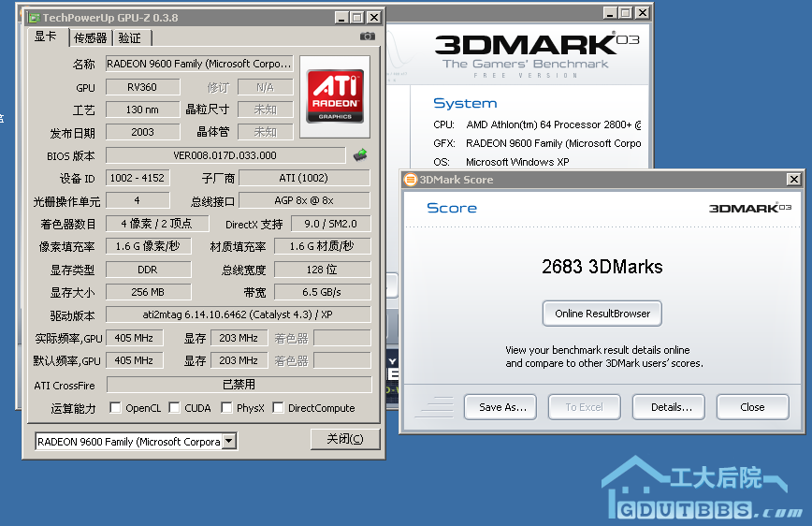Click the memory size value 256 MB
Screen dimensions: 812x526
click(x=148, y=292)
